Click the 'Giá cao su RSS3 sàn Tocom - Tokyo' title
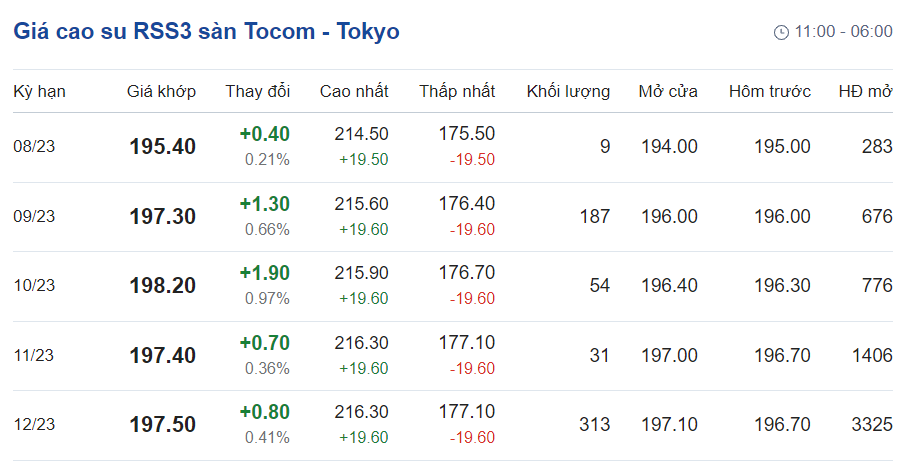 tap(206, 32)
